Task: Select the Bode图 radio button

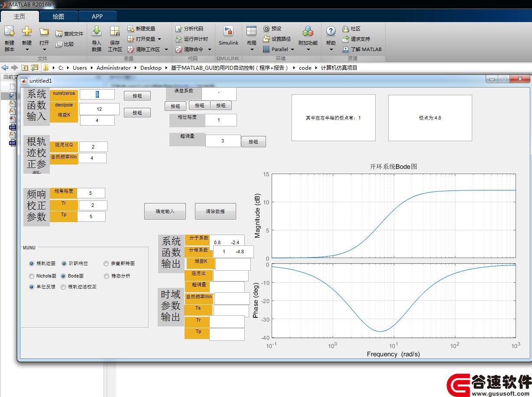Action: pyautogui.click(x=63, y=276)
